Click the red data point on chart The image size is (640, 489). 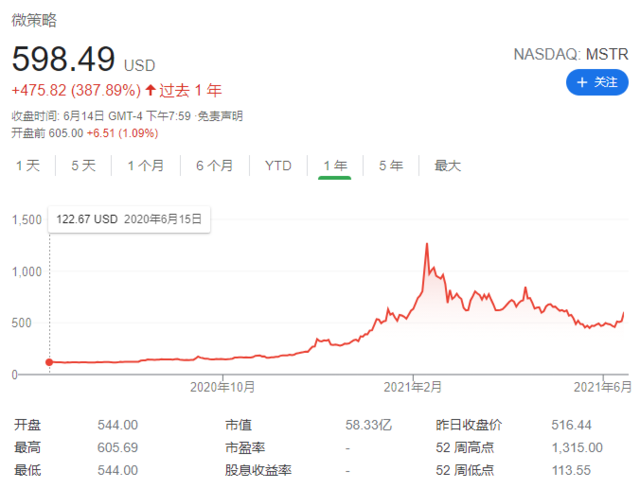(49, 362)
